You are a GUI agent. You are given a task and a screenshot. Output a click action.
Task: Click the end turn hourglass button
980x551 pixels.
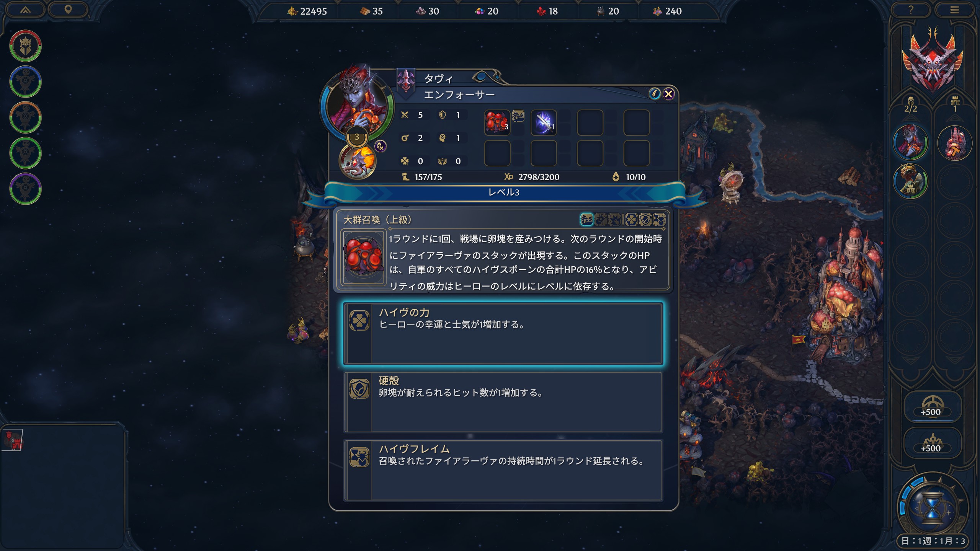933,507
